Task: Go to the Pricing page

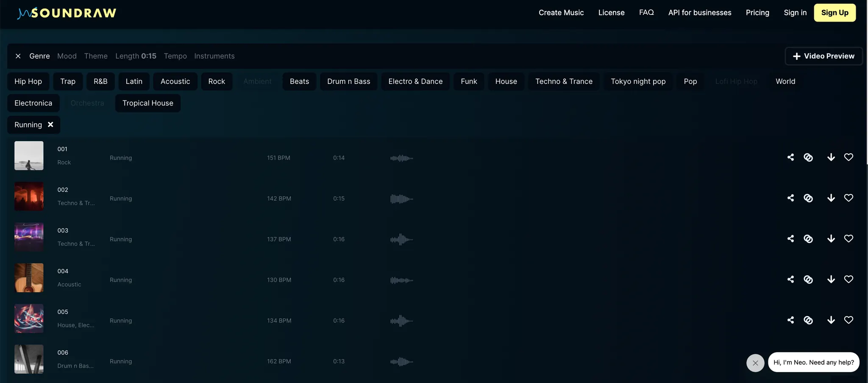Action: (757, 13)
